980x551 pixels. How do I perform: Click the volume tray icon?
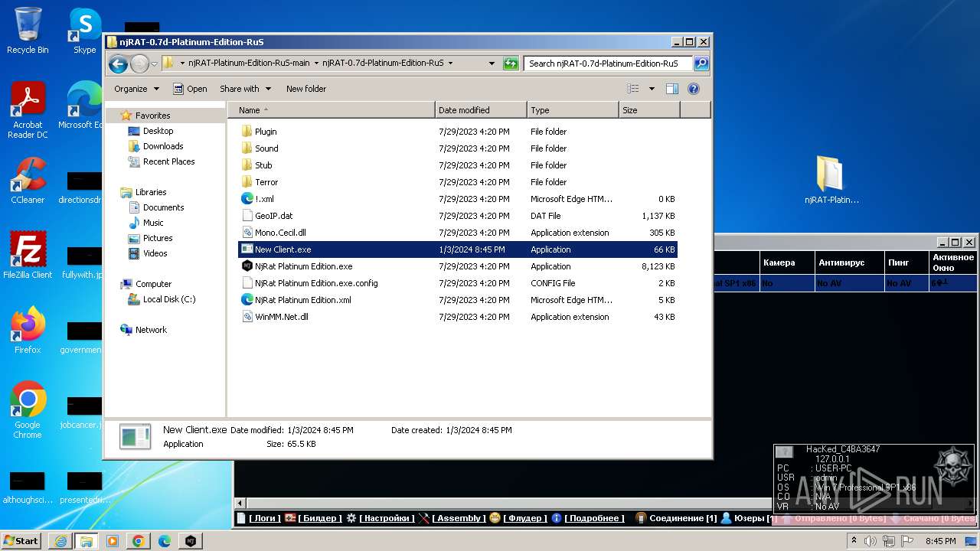tap(870, 541)
